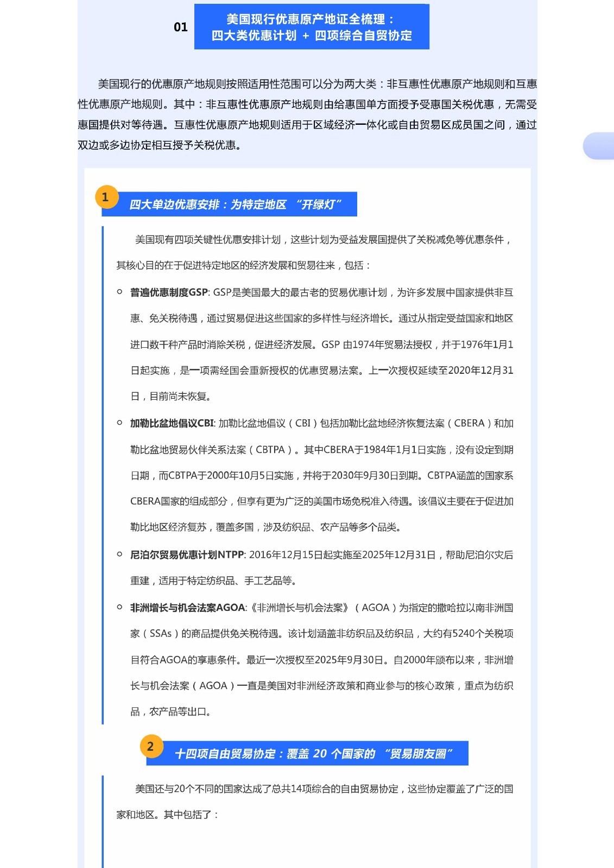Click the bullet circle before 加勒比盆地倡议CBI
Viewport: 614px width, 868px height.
click(119, 423)
